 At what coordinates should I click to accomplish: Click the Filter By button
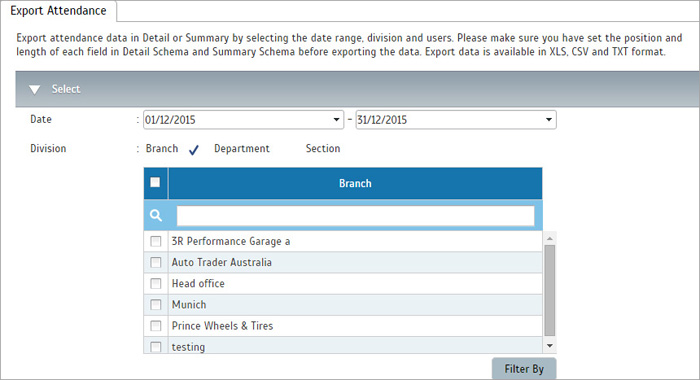[524, 369]
